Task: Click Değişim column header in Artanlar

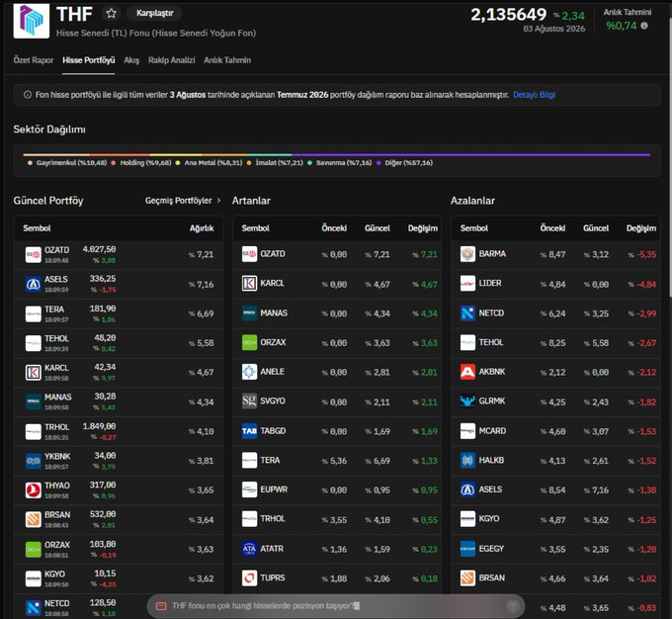Action: pos(423,228)
